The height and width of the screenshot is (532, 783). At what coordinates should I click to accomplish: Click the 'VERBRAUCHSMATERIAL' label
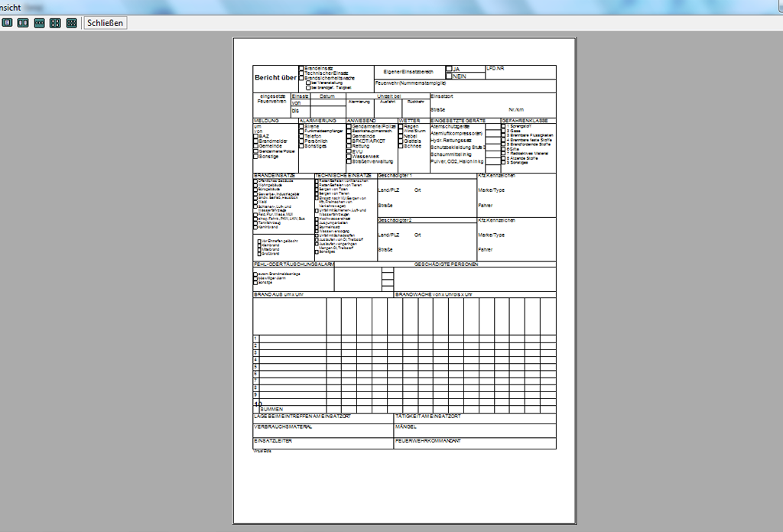283,427
